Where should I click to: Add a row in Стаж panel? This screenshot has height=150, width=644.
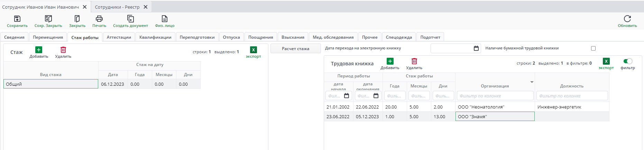39,50
